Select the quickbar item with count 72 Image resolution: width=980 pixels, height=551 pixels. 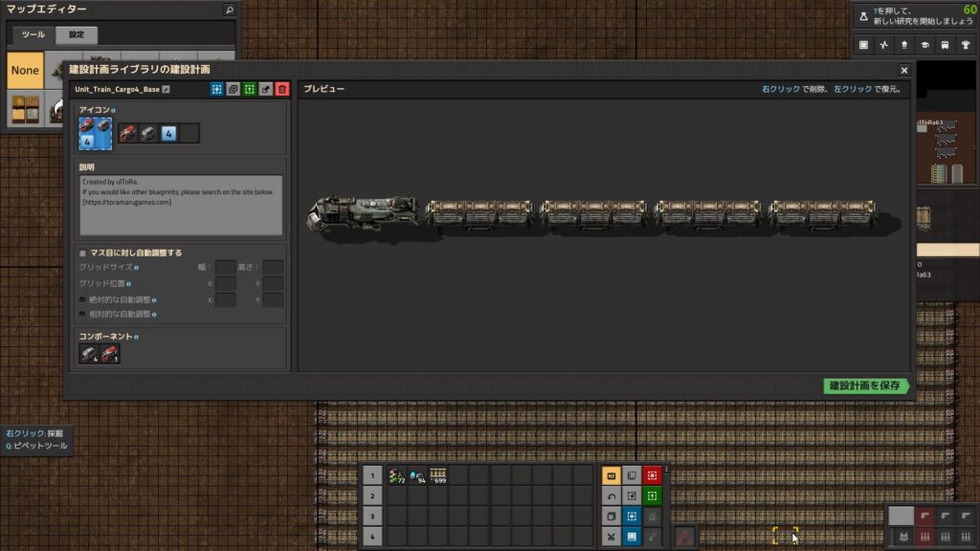click(396, 476)
